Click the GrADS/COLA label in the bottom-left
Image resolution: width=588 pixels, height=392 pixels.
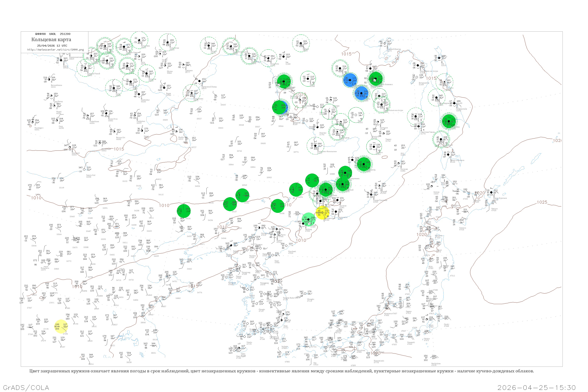(26, 387)
